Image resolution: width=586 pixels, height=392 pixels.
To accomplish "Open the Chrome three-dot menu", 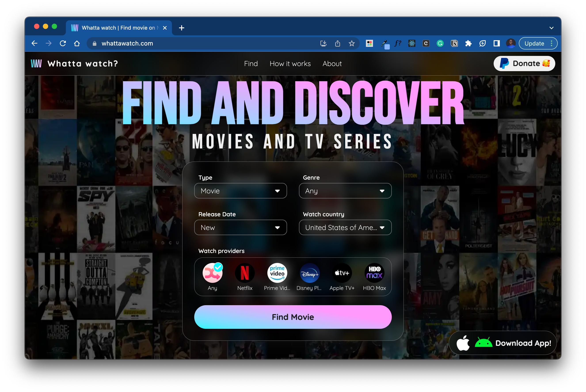I will (552, 44).
